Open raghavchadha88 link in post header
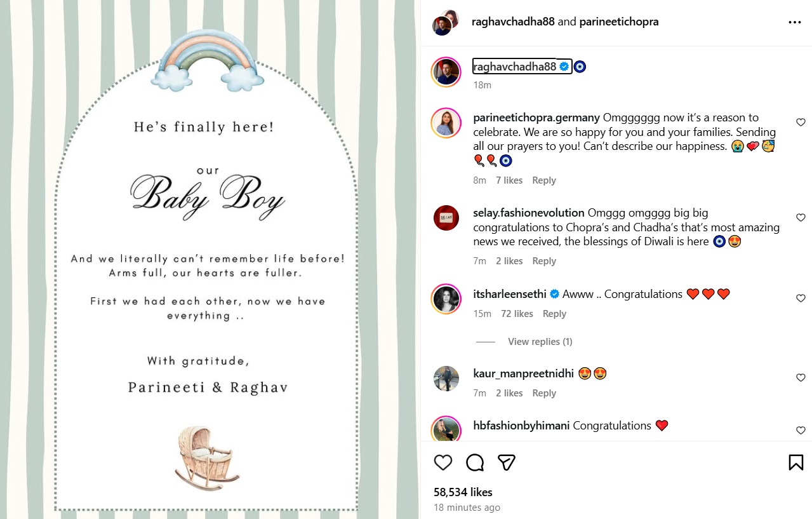This screenshot has height=519, width=812. [514, 22]
